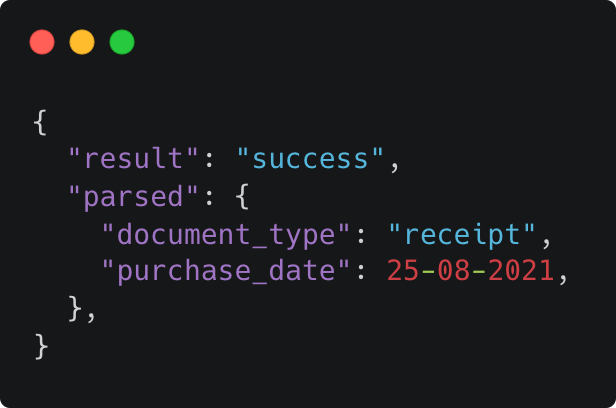Click the "purchase_date" key

click(226, 271)
